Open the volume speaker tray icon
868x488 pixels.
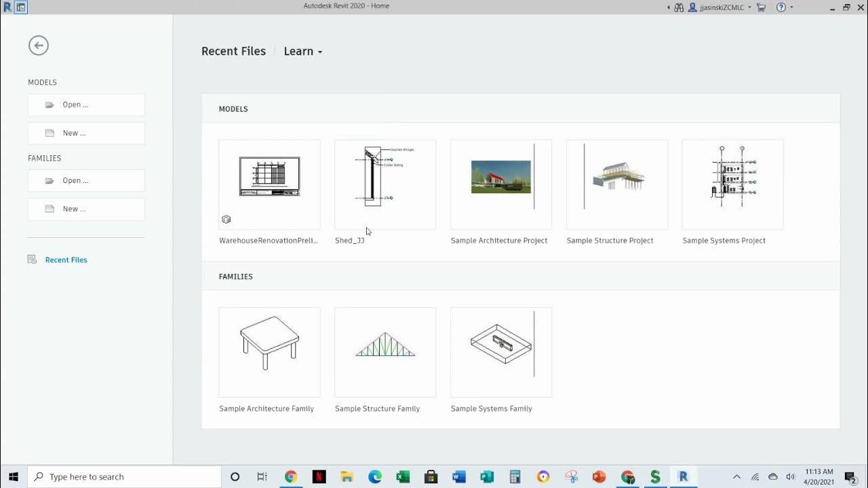coord(790,476)
